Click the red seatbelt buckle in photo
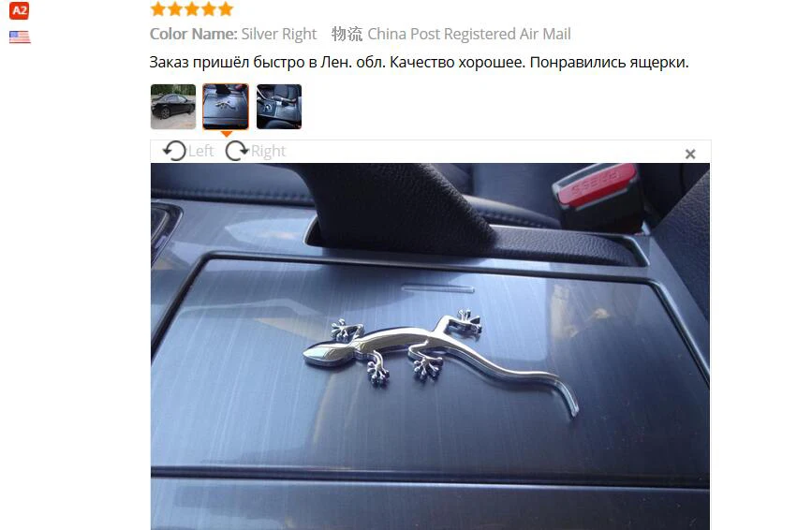The image size is (812, 530). pos(596,185)
